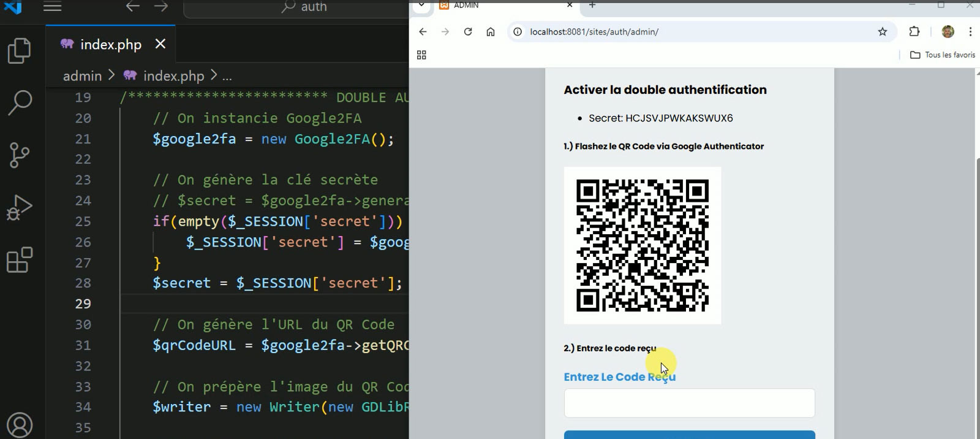Open the VS Code hamburger menu
This screenshot has width=980, height=439.
(x=53, y=6)
